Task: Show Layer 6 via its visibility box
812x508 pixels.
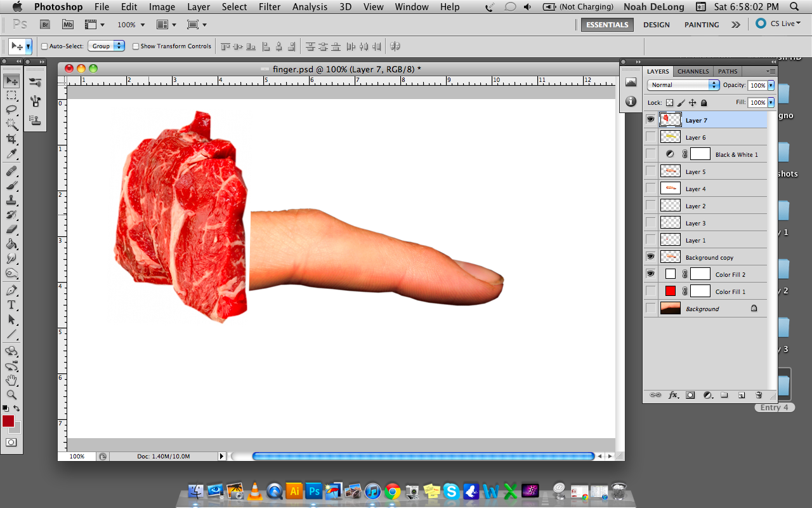Action: (650, 137)
